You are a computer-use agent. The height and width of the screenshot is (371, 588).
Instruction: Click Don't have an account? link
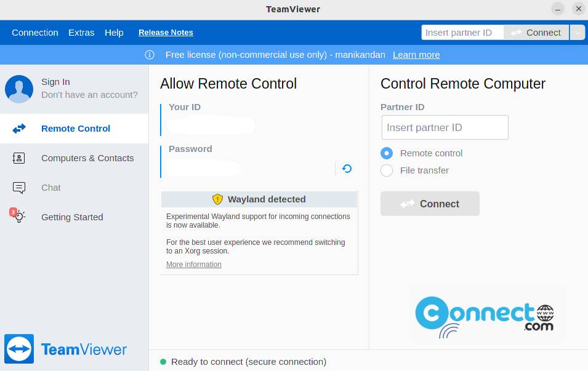(x=90, y=95)
